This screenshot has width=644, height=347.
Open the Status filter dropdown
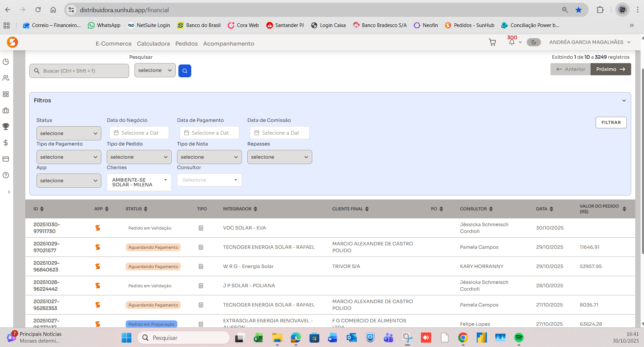(69, 133)
